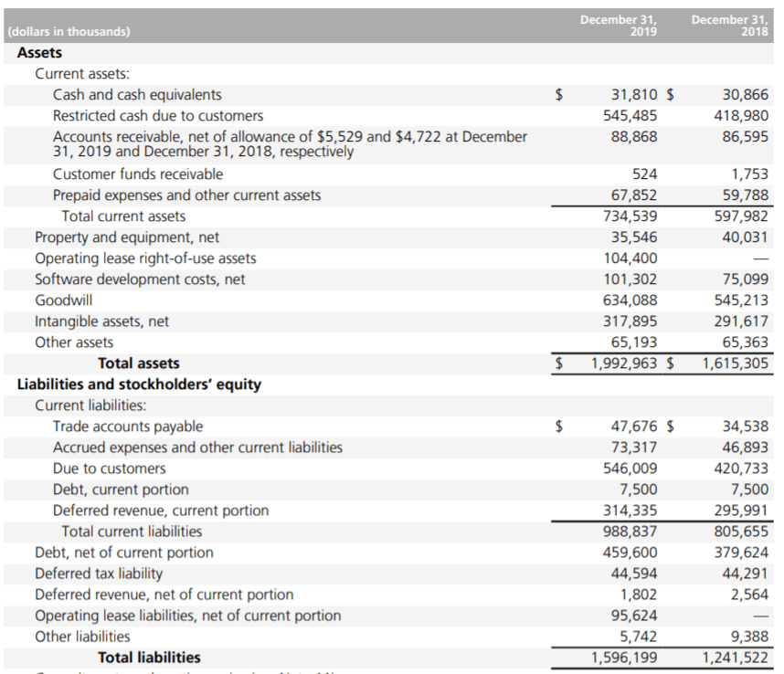Select total current assets 734,539

pyautogui.click(x=630, y=216)
